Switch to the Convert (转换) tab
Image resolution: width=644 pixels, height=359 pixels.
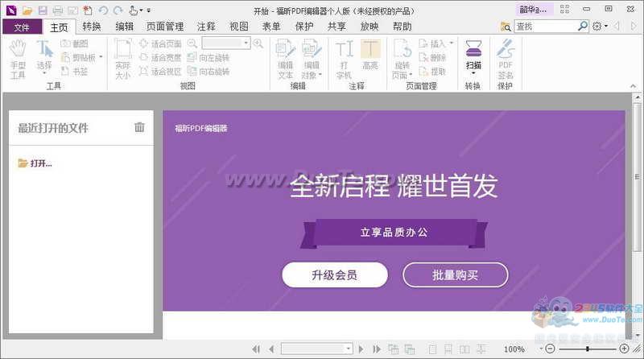point(92,27)
